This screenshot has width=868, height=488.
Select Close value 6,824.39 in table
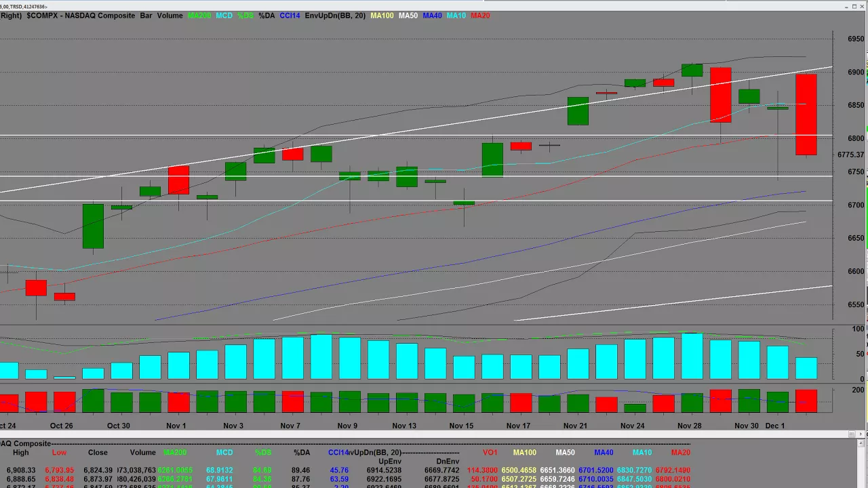point(98,470)
